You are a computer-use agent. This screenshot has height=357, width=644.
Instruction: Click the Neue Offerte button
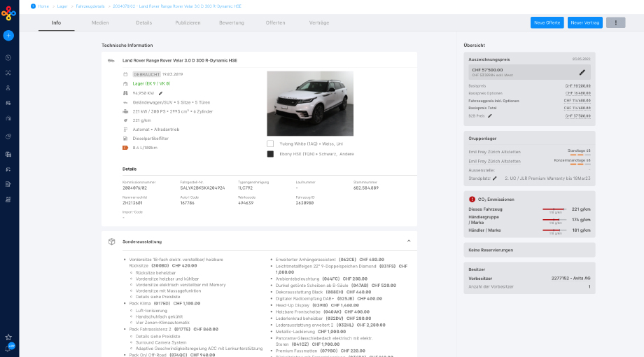(x=547, y=22)
